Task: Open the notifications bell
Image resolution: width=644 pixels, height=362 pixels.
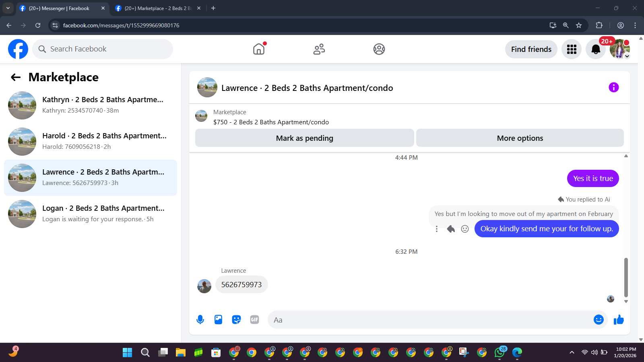Action: point(596,49)
